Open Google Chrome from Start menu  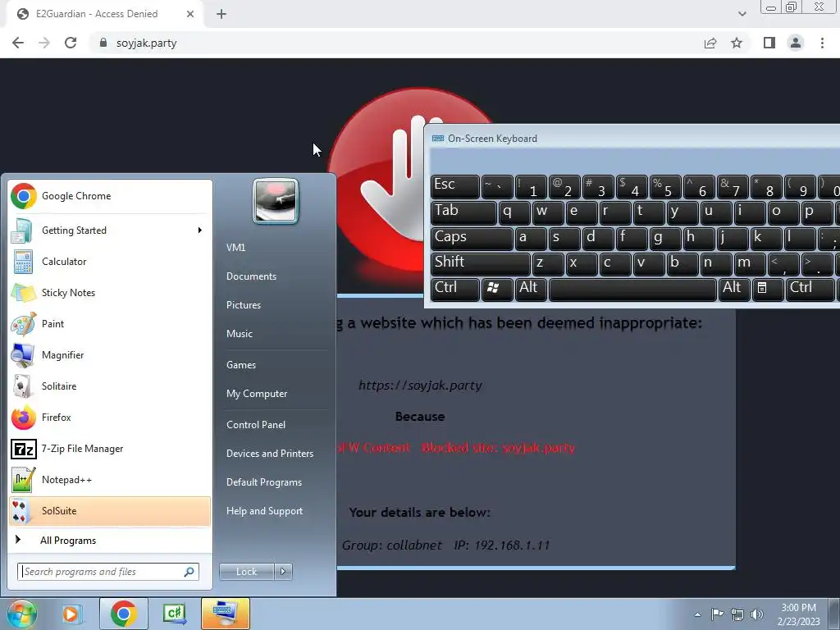[110, 196]
